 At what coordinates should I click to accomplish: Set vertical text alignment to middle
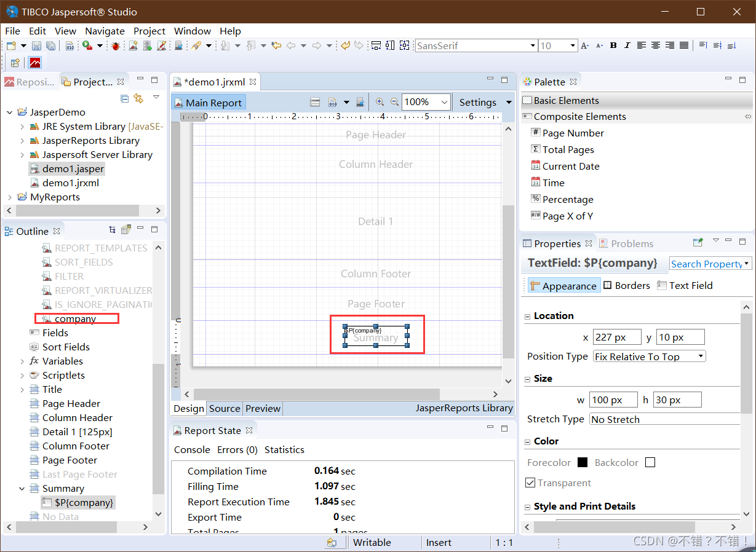coord(717,45)
